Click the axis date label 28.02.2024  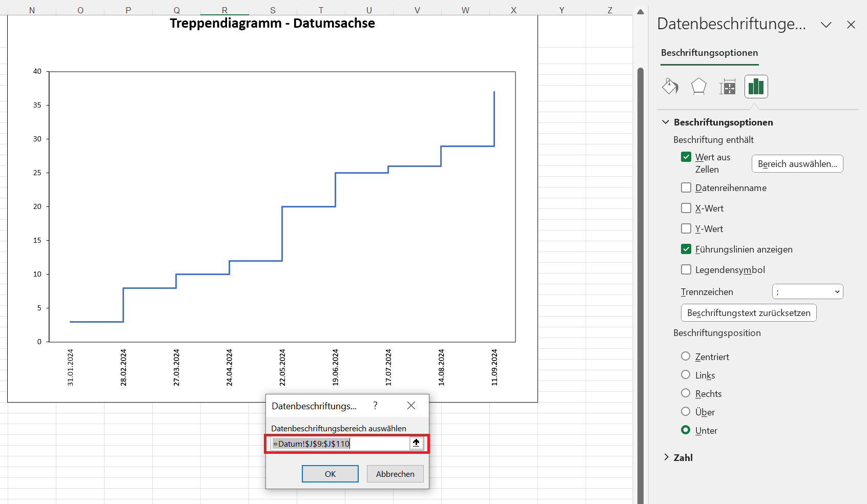[x=123, y=367]
